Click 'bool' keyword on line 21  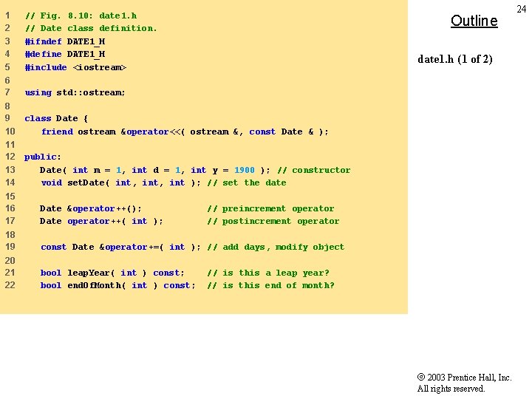click(51, 273)
